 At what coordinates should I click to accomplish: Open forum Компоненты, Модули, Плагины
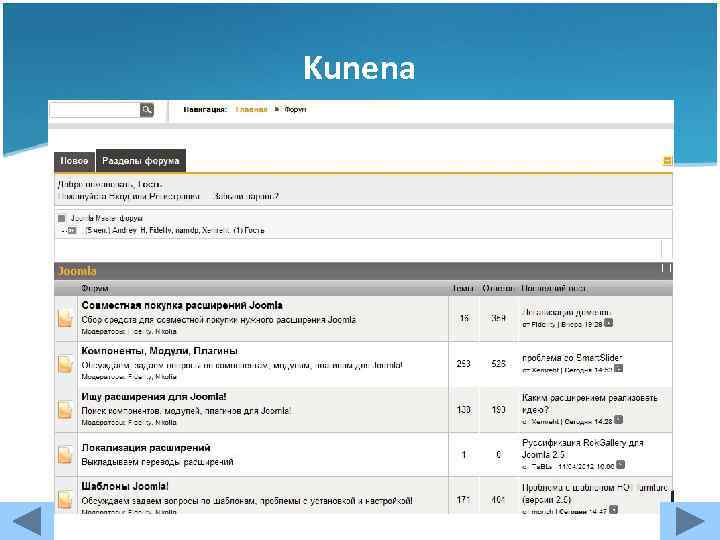click(160, 351)
